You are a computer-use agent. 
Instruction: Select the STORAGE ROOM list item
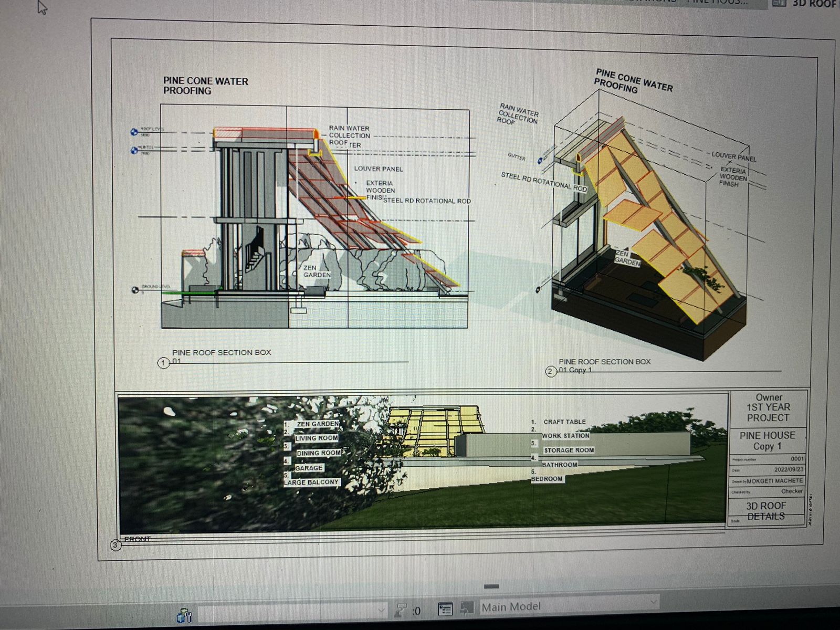pyautogui.click(x=569, y=450)
